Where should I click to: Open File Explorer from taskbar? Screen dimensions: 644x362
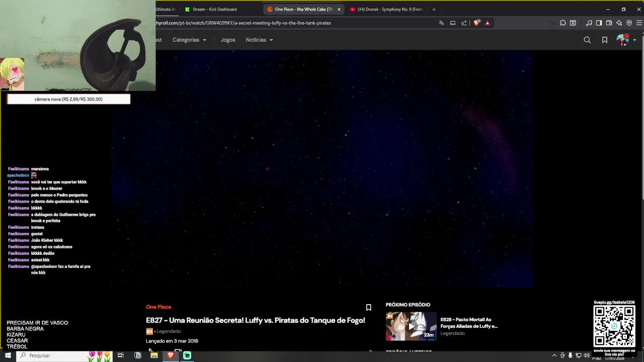(x=154, y=355)
